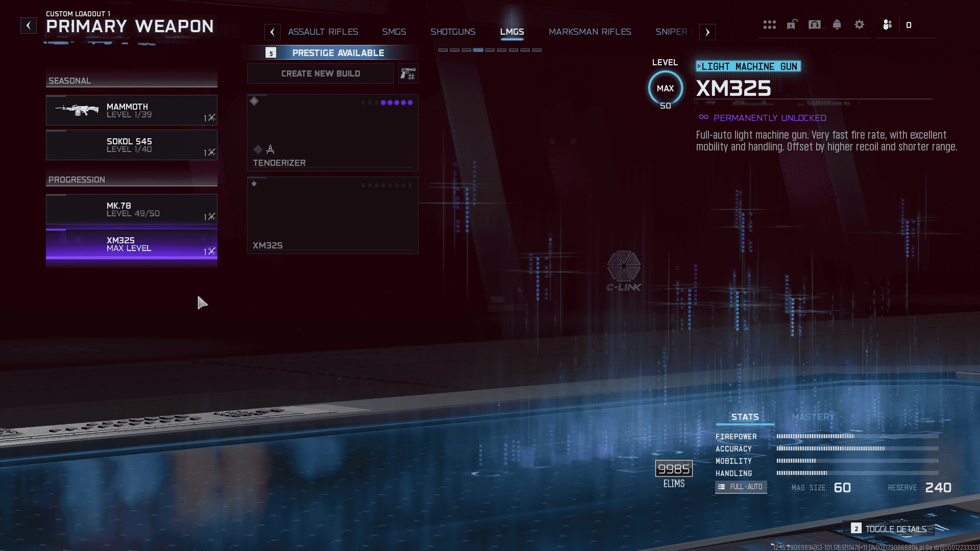Click the attachment icon on XM325 row
Image resolution: width=980 pixels, height=551 pixels.
click(210, 251)
